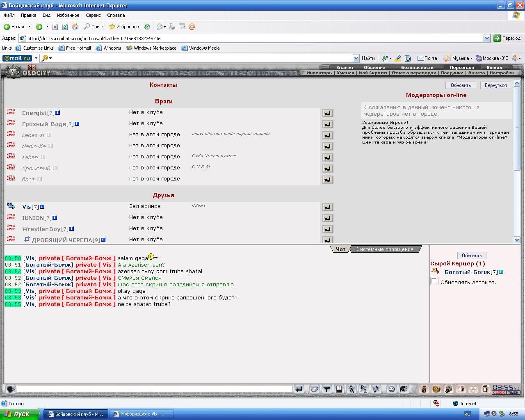Viewport: 525px width, 420px height.
Task: Click arrow action button in sabah row
Action: point(328,157)
